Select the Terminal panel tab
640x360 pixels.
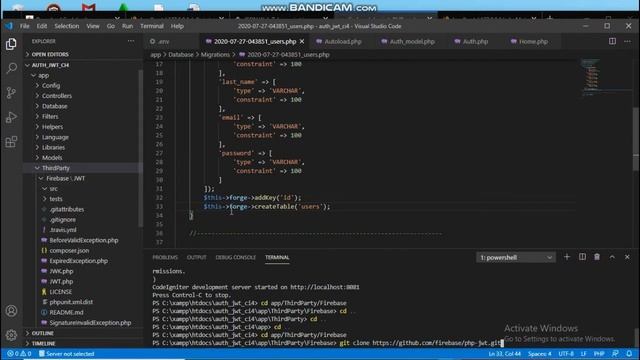[x=277, y=257]
